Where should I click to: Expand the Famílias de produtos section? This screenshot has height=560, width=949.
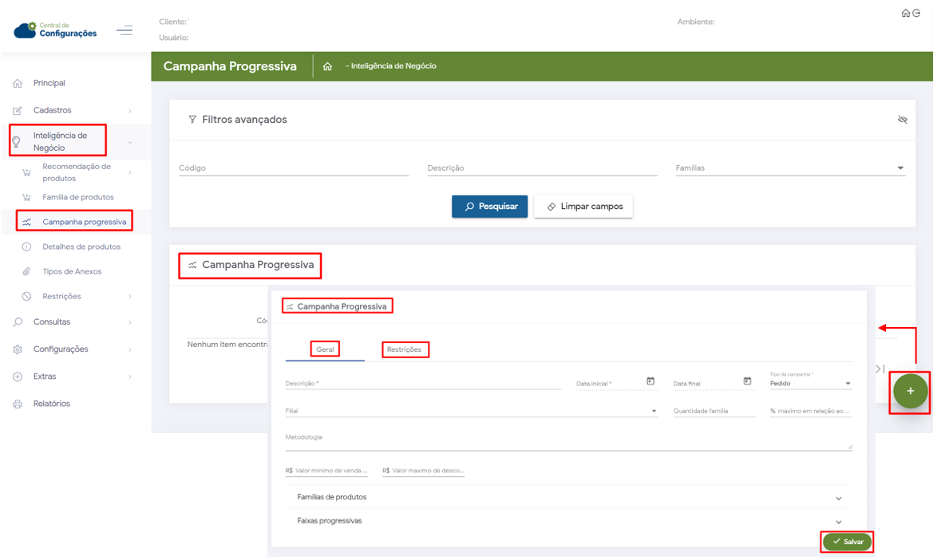(x=838, y=498)
